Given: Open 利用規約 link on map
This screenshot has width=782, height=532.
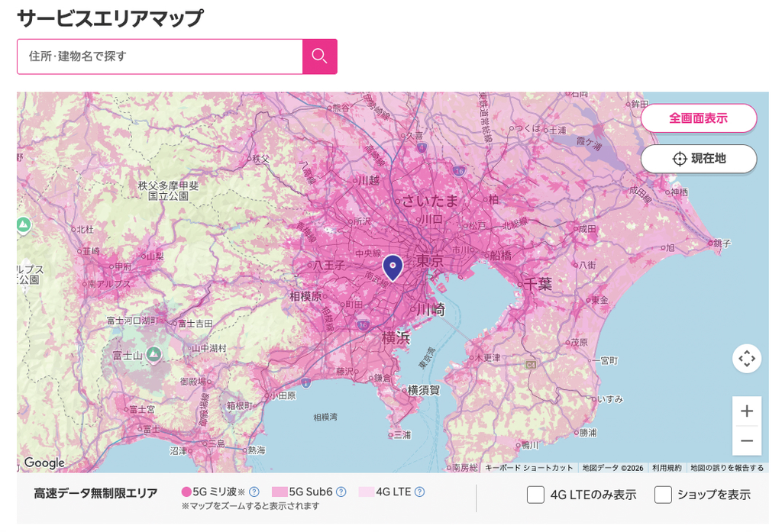Looking at the screenshot, I should pyautogui.click(x=667, y=468).
